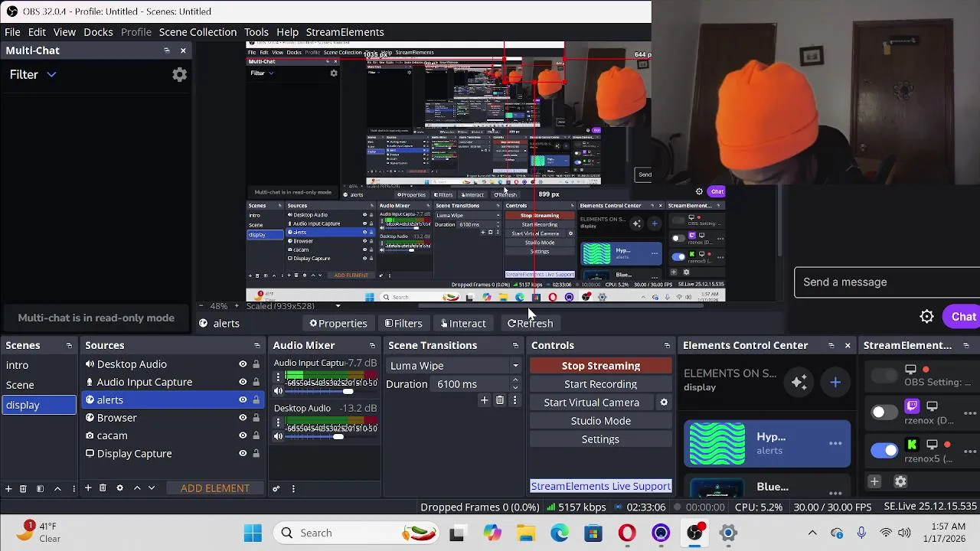This screenshot has height=551, width=980.
Task: Remove the scene transition
Action: (500, 400)
